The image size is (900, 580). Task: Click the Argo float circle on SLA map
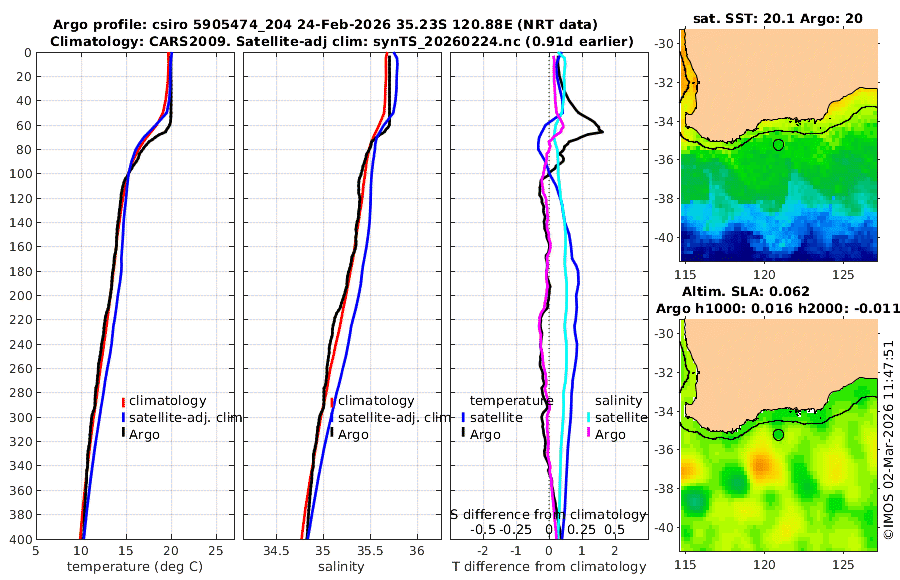pos(778,435)
